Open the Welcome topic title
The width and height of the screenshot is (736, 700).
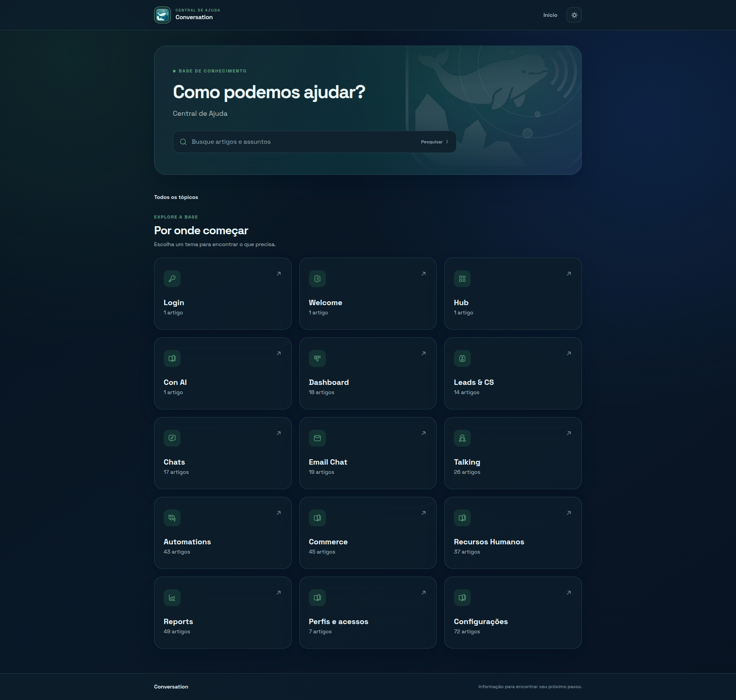tap(325, 302)
